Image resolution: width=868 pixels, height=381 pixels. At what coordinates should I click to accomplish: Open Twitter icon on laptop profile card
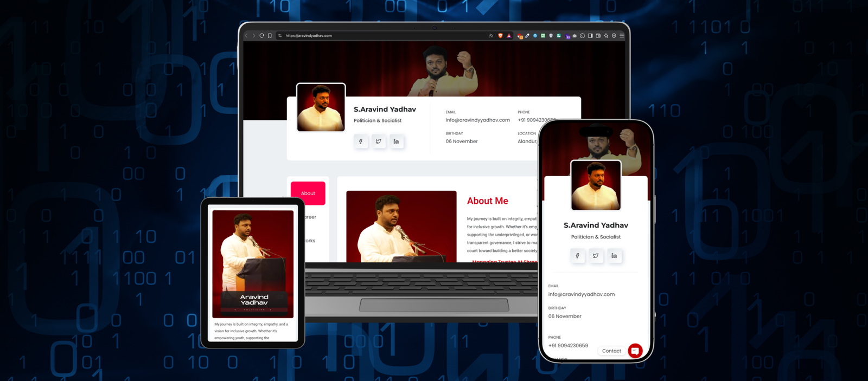pos(379,141)
